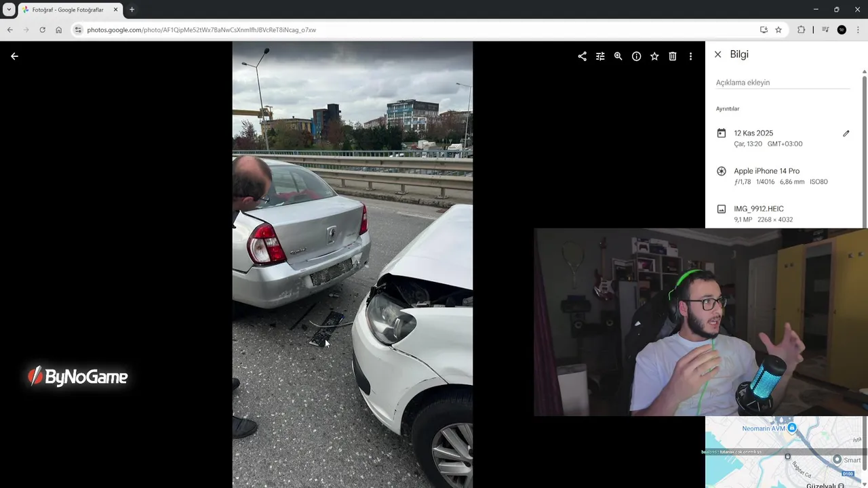Edit date with the pencil icon
The image size is (868, 488).
click(846, 134)
